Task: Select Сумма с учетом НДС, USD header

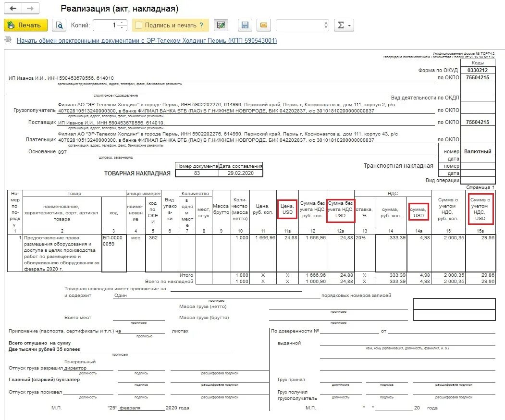Action: 480,209
